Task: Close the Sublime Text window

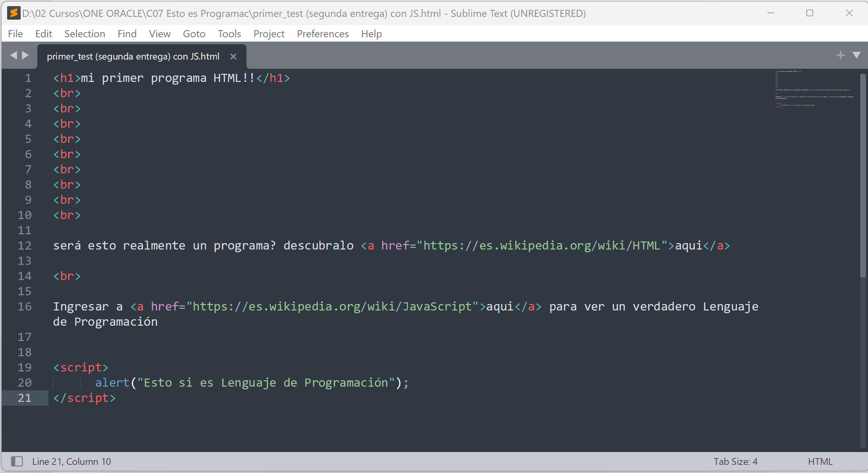Action: tap(849, 13)
